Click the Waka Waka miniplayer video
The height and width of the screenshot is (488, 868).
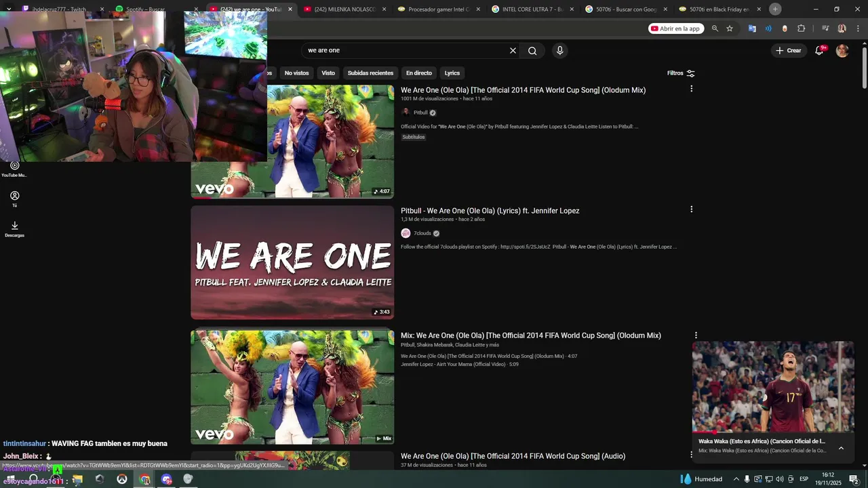coord(773,386)
